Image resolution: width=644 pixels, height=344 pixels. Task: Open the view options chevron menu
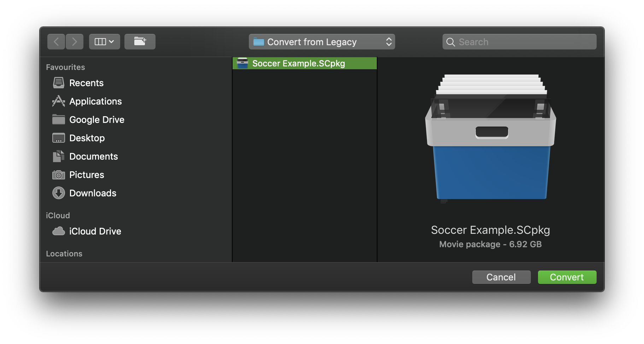[112, 41]
